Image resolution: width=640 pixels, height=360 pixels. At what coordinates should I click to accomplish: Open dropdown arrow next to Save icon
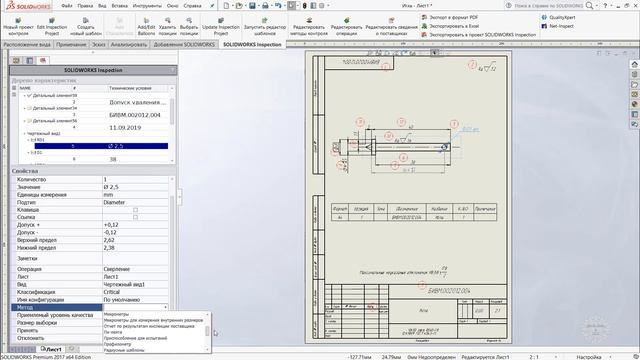(258, 6)
